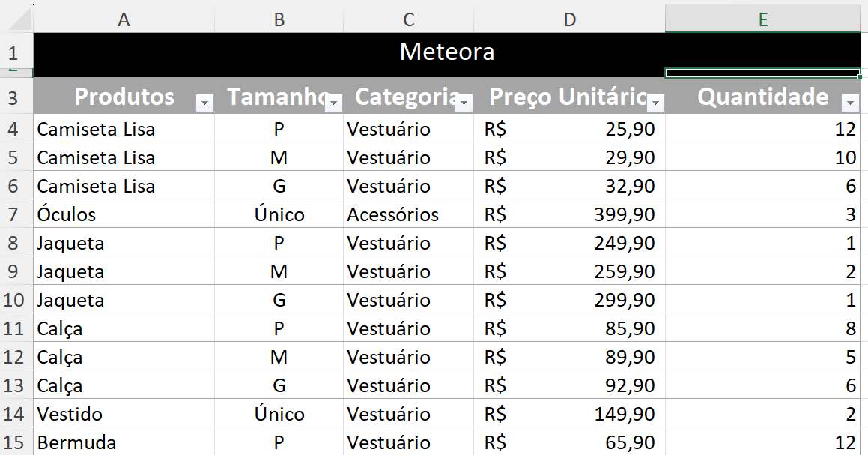
Task: Select the R$ 399,90 price cell
Action: 569,214
